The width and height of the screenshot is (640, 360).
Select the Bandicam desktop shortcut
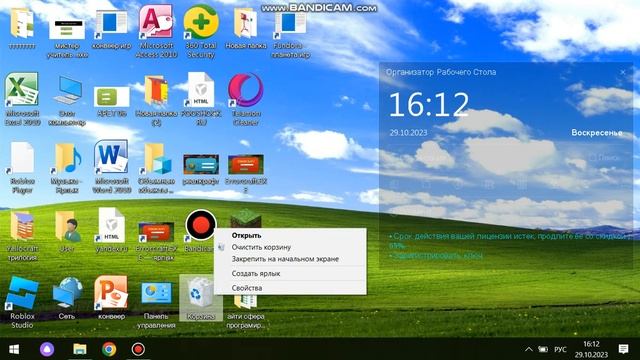(199, 230)
